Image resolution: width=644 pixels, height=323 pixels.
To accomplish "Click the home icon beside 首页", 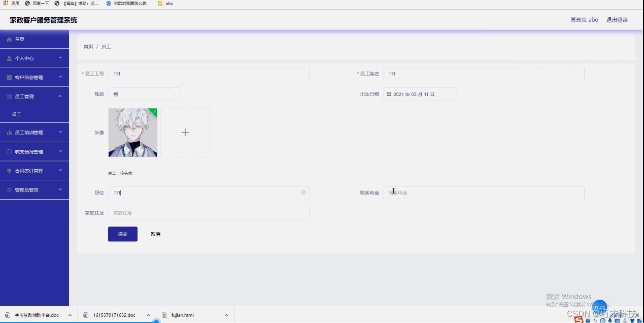I will (x=9, y=39).
